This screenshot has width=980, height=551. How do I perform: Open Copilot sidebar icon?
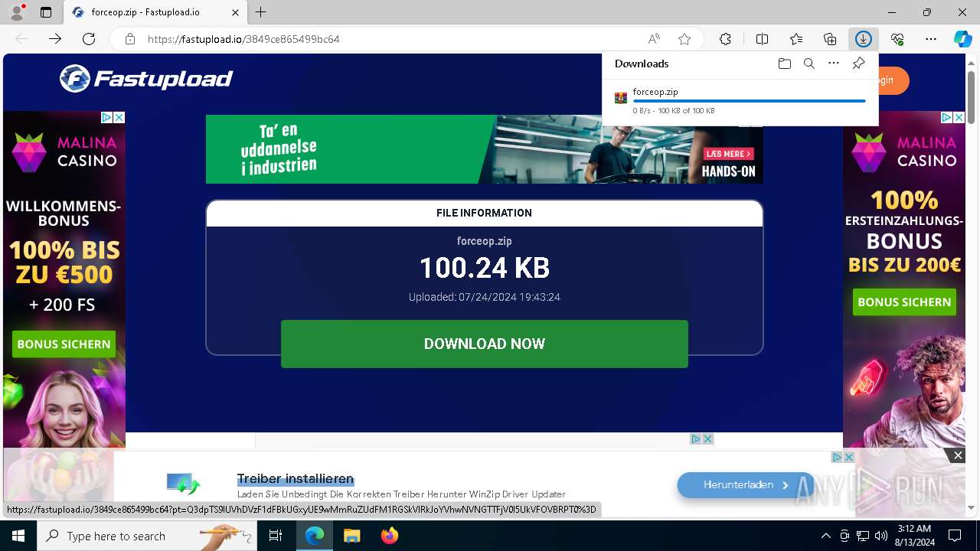click(962, 39)
